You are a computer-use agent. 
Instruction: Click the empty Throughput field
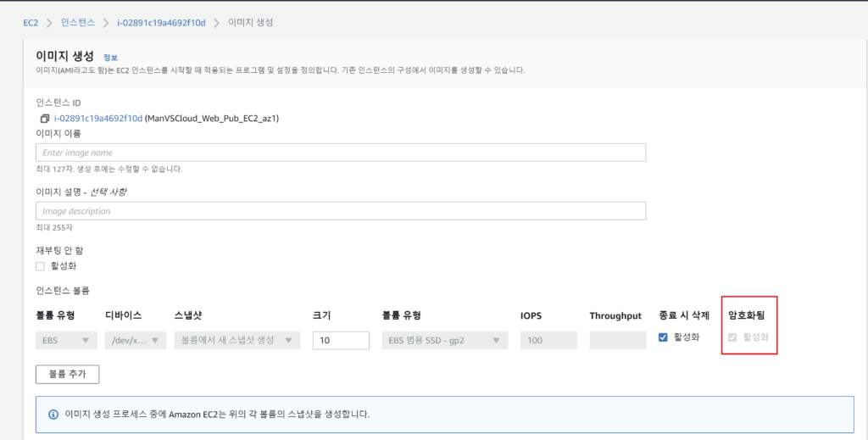[x=617, y=341]
